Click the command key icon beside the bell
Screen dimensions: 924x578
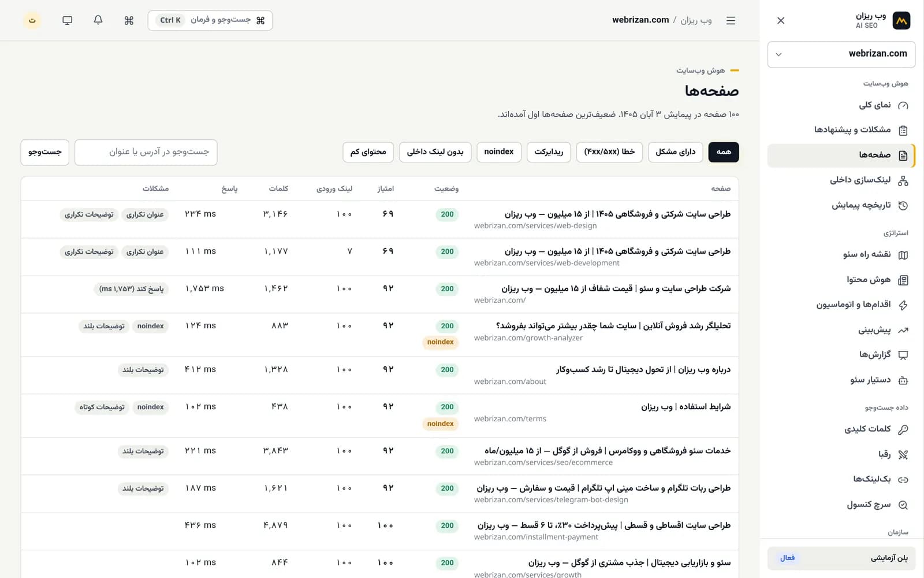click(129, 20)
